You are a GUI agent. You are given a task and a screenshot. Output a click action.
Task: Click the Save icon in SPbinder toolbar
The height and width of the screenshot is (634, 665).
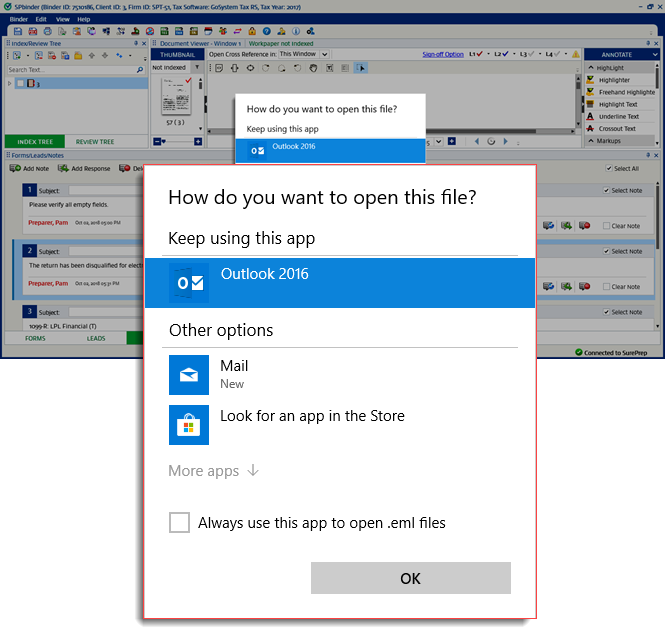point(17,31)
